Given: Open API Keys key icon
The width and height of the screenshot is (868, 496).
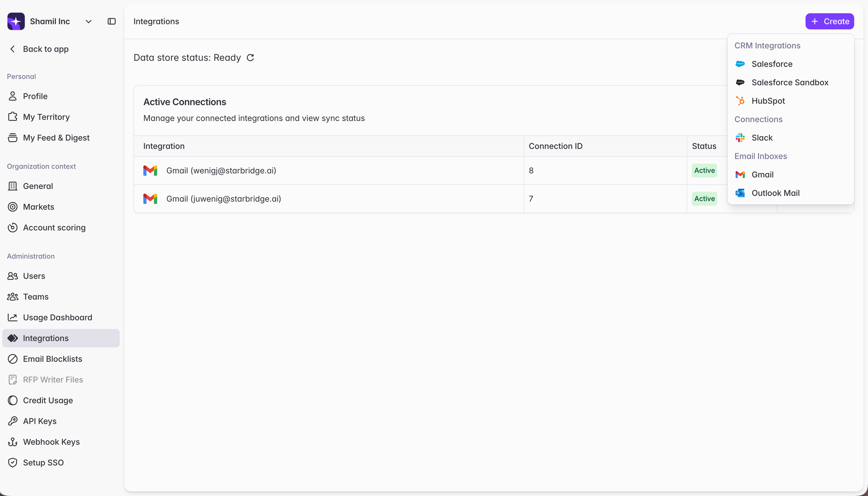Looking at the screenshot, I should (x=13, y=421).
